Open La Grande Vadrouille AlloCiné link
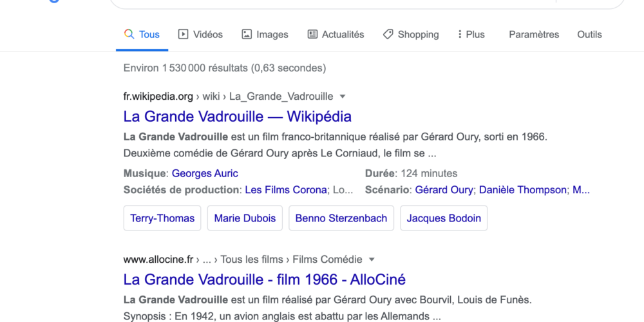Screen dimensions: 644x322 [x=264, y=279]
